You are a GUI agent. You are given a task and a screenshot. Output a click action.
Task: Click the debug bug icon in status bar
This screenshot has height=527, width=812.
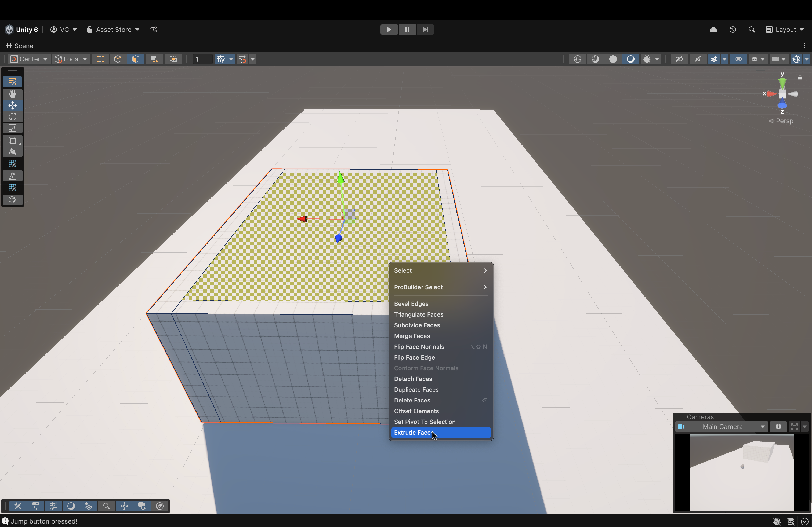(777, 521)
